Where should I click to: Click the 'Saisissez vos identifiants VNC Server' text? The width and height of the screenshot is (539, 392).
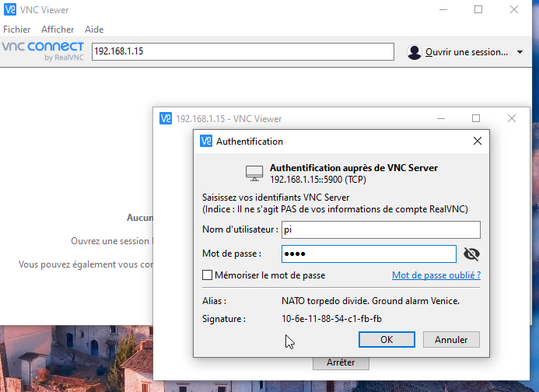click(275, 198)
